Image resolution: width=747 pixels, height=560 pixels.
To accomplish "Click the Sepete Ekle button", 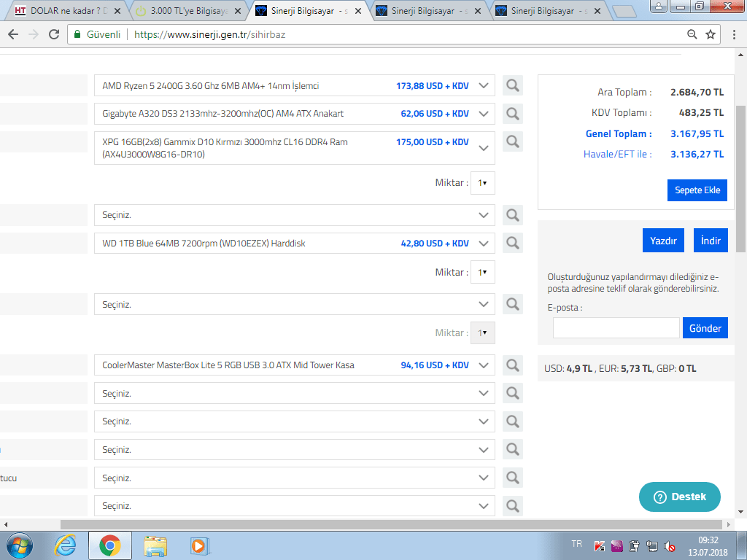I will click(x=697, y=190).
